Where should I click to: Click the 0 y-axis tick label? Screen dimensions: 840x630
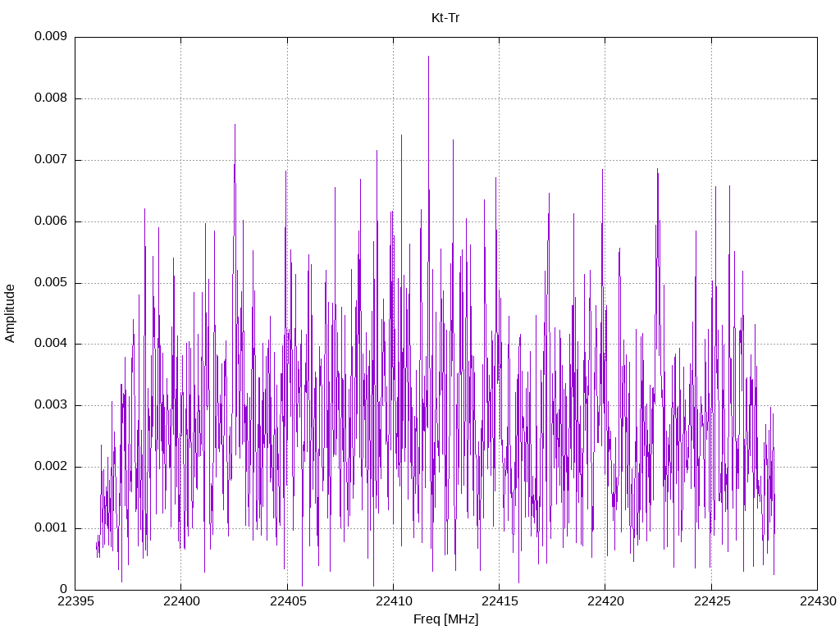pyautogui.click(x=64, y=589)
